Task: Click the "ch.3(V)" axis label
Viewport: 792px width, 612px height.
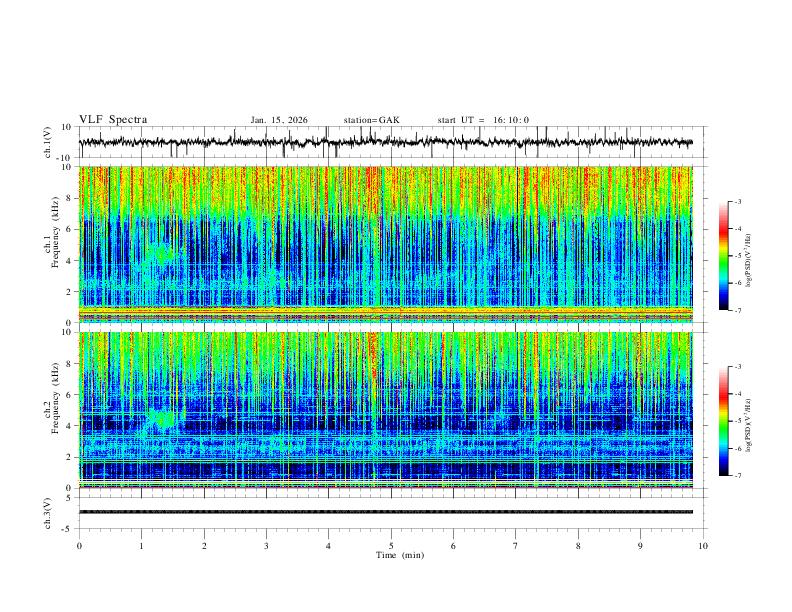Action: tap(48, 513)
